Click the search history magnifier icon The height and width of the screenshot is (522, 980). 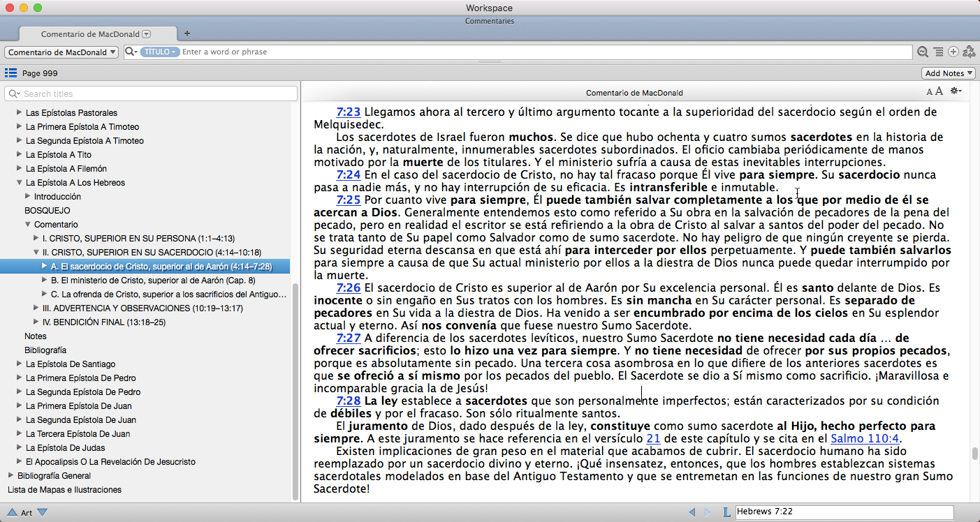coord(923,52)
